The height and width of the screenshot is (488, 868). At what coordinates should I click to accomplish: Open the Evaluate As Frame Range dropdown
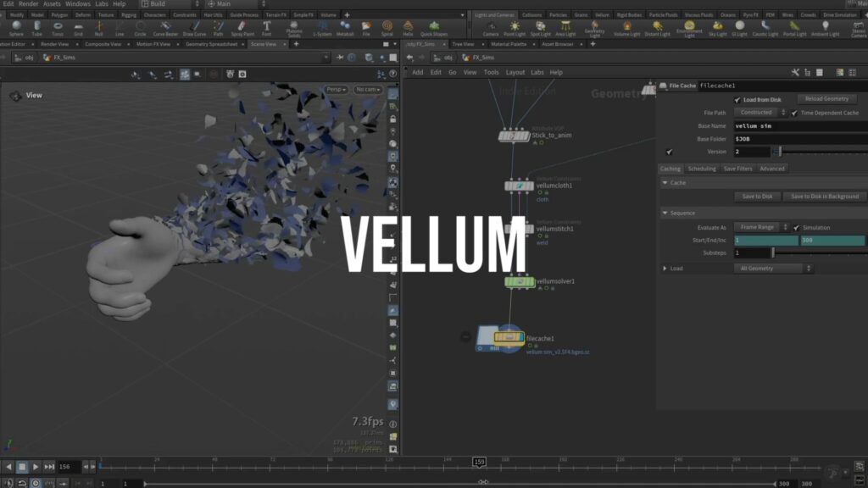pos(761,227)
